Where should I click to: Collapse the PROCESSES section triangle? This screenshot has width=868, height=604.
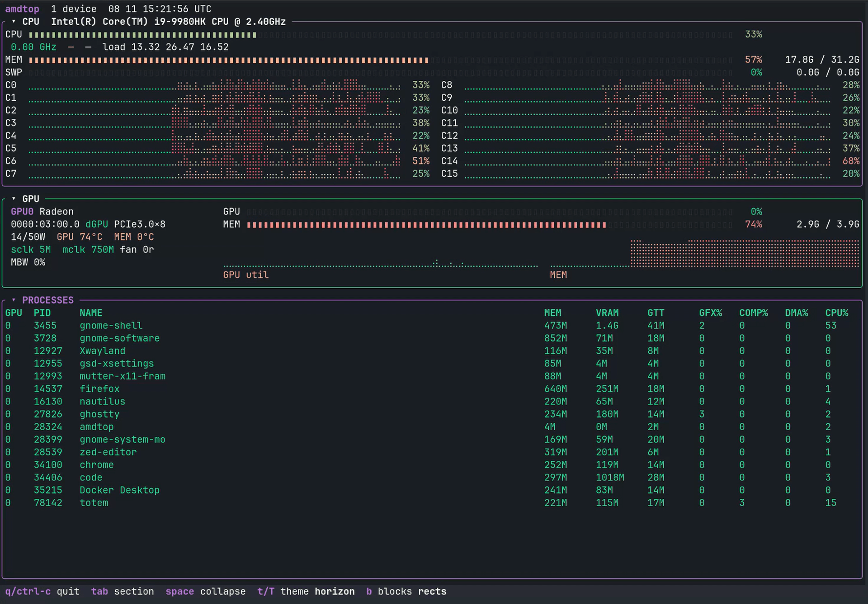(x=14, y=300)
